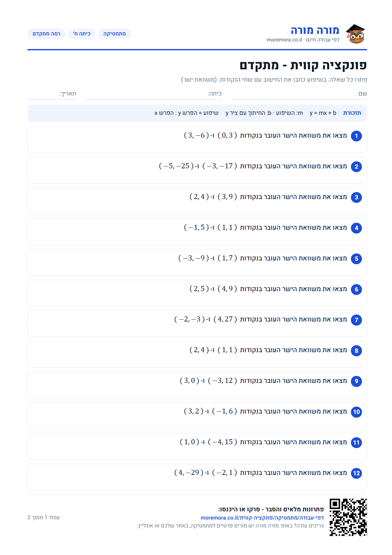Screen dimensions: 392x555
Task: Click the slope rule שיפוע = הפרש y : הפרש x
Action: pos(187,113)
